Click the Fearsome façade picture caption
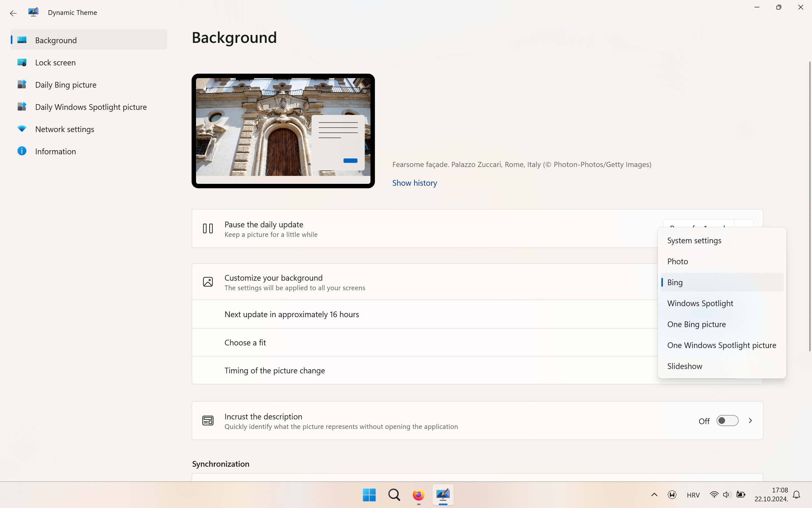Viewport: 812px width, 508px height. pyautogui.click(x=522, y=164)
